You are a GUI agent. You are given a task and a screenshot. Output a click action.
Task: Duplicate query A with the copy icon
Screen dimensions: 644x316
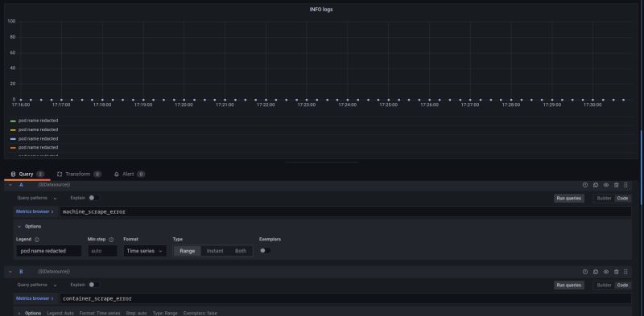(596, 185)
